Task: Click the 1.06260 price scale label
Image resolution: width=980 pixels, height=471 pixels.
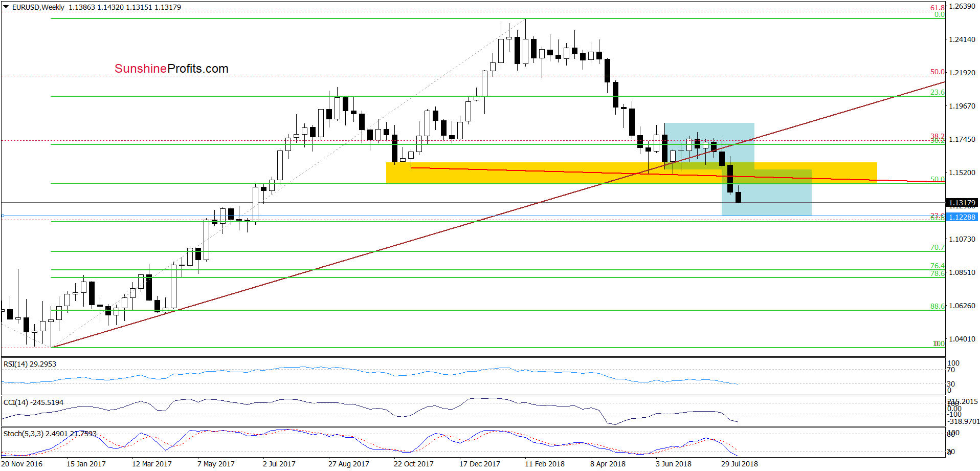Action: [962, 306]
